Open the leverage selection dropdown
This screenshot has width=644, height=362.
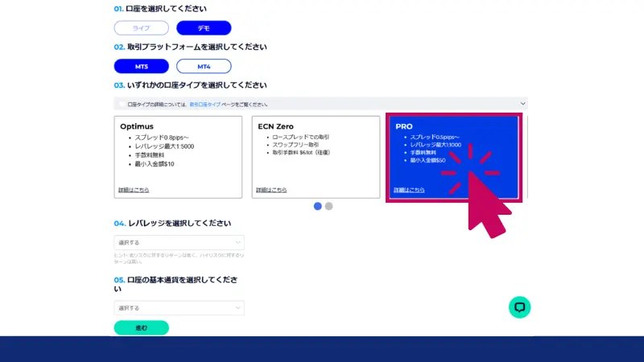tap(179, 242)
